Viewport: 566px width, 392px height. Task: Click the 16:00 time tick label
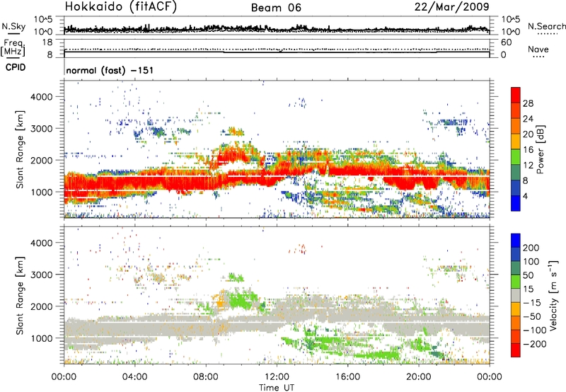(347, 377)
